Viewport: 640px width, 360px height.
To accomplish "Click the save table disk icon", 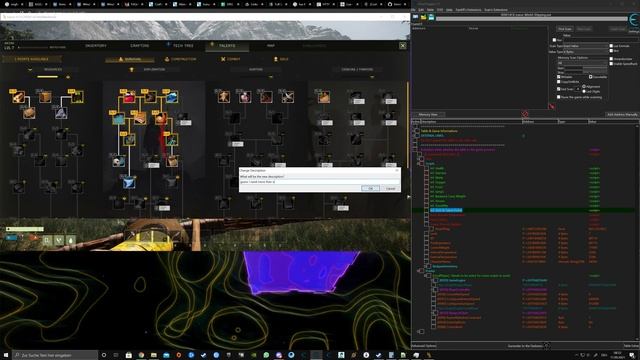I will coord(431,17).
